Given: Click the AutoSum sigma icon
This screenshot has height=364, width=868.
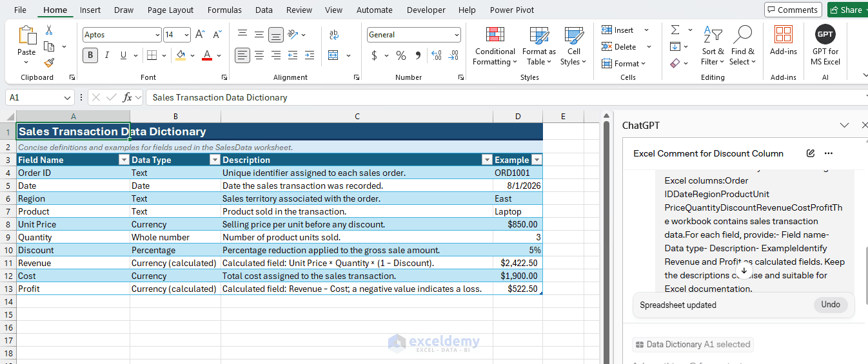Looking at the screenshot, I should click(x=675, y=30).
